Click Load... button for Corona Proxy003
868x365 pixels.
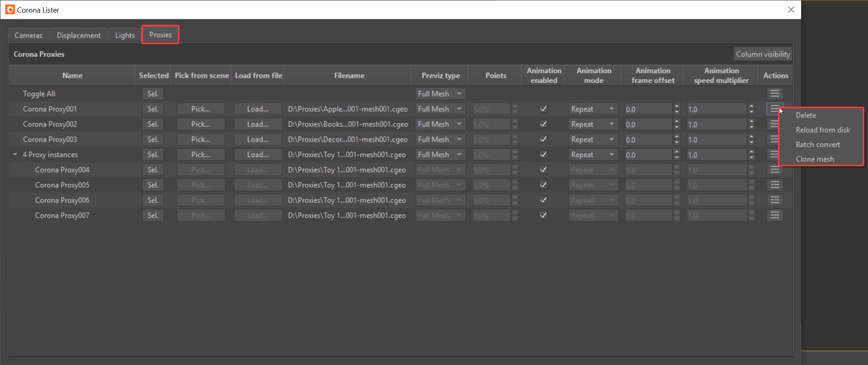pos(258,140)
